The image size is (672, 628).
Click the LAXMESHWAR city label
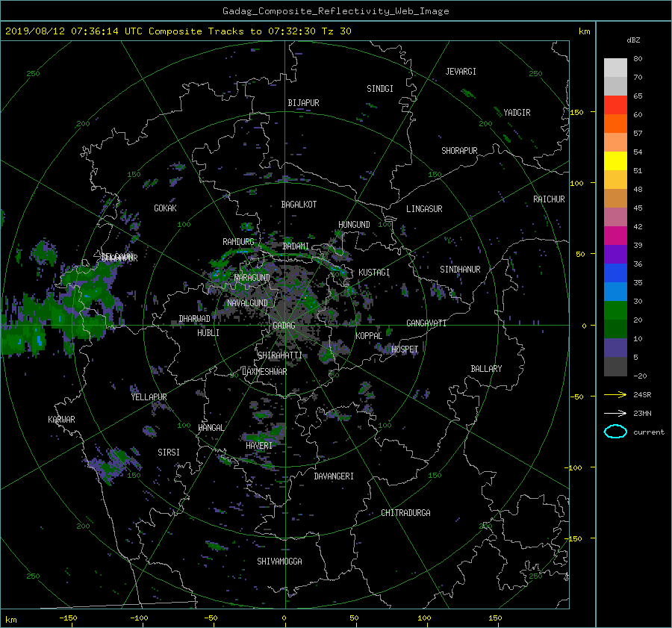[x=264, y=372]
